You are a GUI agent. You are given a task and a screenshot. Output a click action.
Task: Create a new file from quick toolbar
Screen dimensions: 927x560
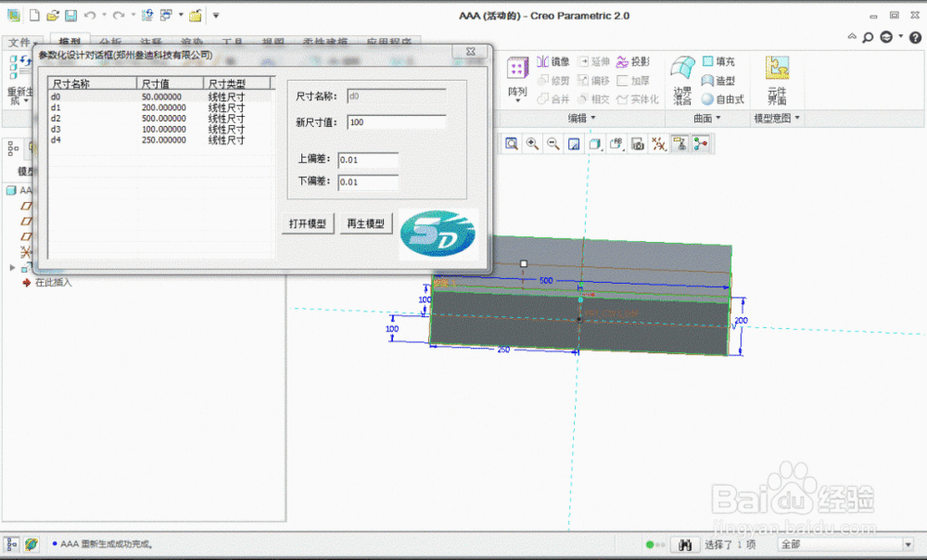34,16
